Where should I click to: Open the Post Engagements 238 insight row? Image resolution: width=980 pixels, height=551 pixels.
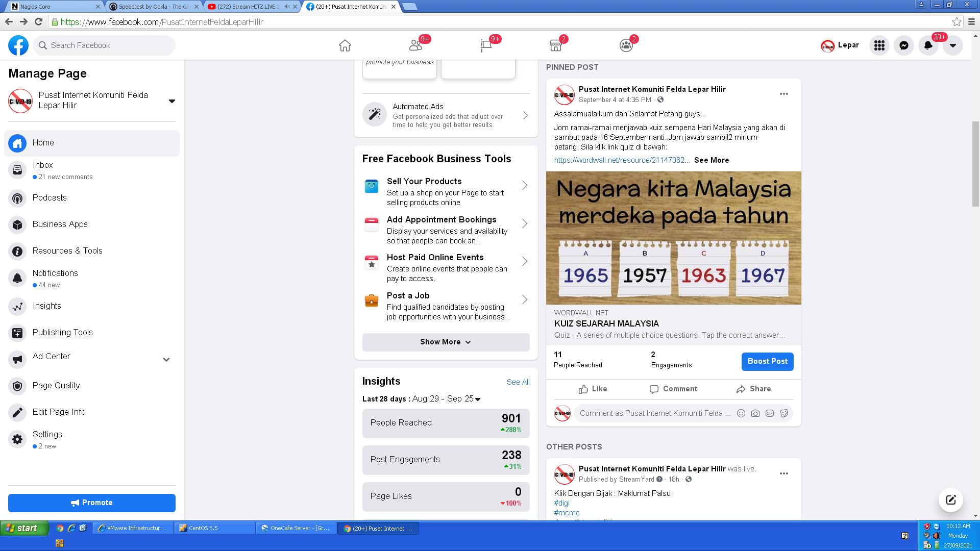pyautogui.click(x=446, y=460)
